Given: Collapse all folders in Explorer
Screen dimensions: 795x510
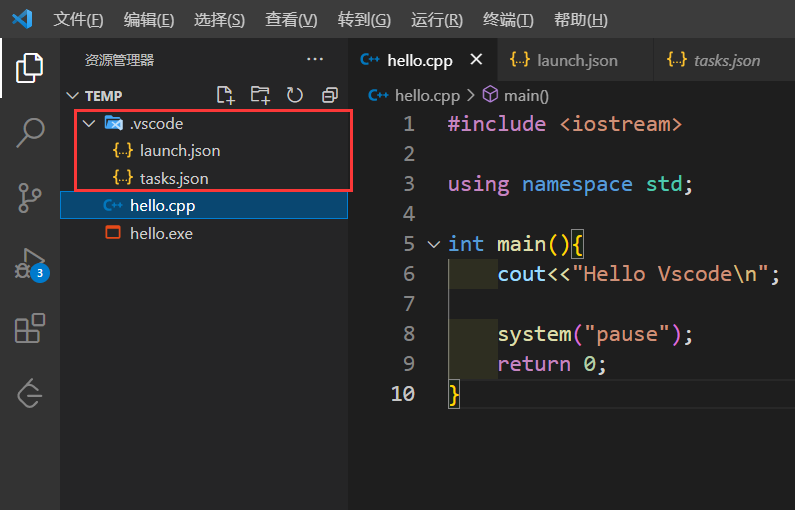Looking at the screenshot, I should [330, 95].
